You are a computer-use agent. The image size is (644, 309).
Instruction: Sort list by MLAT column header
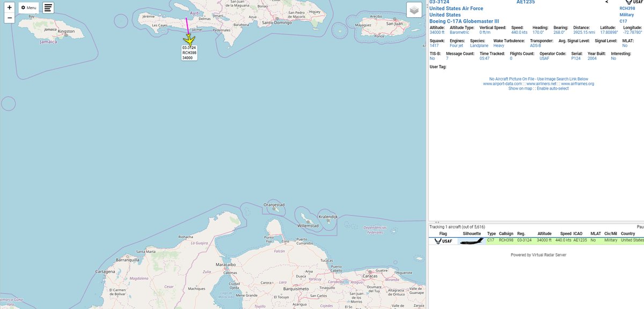tap(595, 234)
